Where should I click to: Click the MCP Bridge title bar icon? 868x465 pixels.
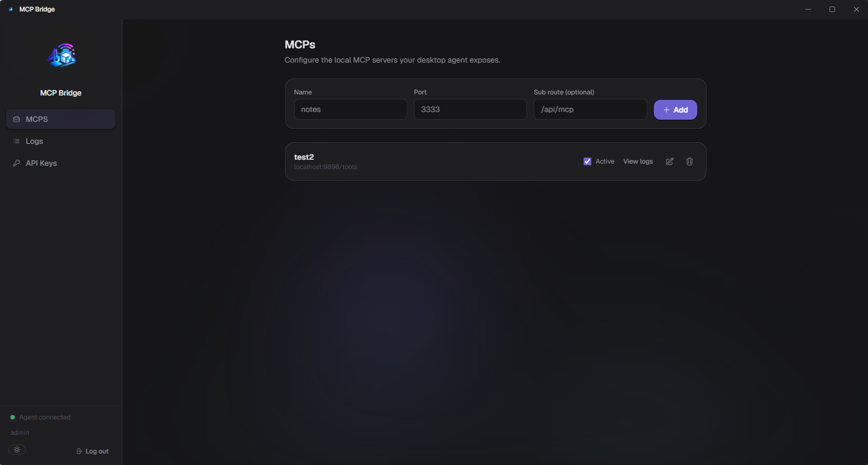10,9
